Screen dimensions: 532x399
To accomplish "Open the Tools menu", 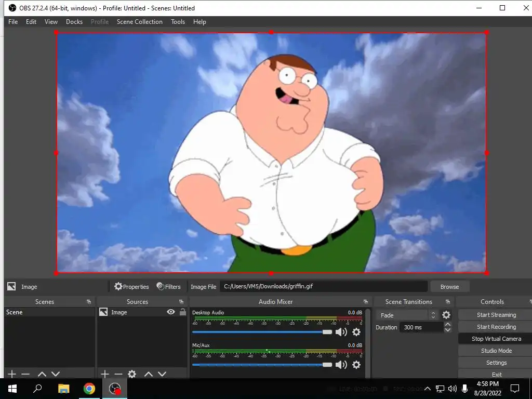I will click(x=178, y=22).
